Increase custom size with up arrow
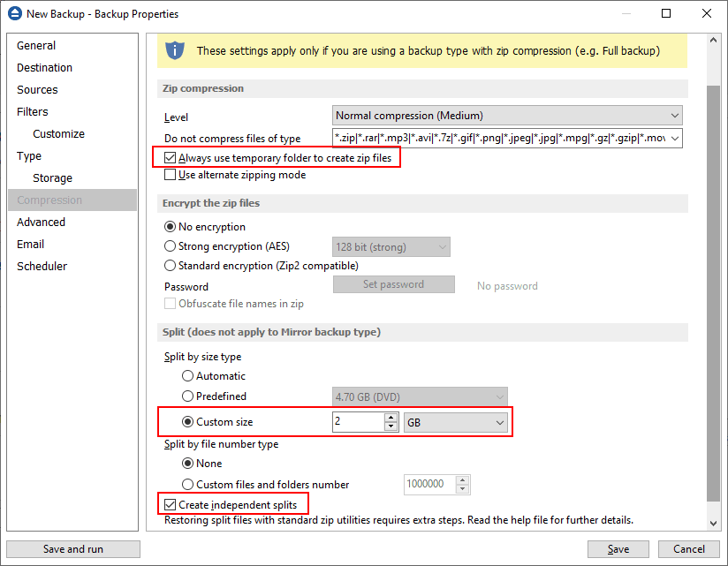728x566 pixels. point(391,418)
